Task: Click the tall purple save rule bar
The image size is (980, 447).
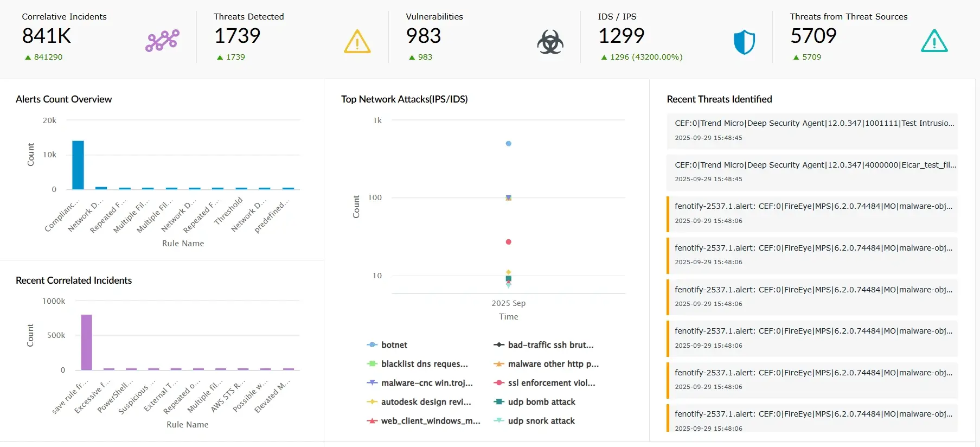Action: tap(86, 342)
